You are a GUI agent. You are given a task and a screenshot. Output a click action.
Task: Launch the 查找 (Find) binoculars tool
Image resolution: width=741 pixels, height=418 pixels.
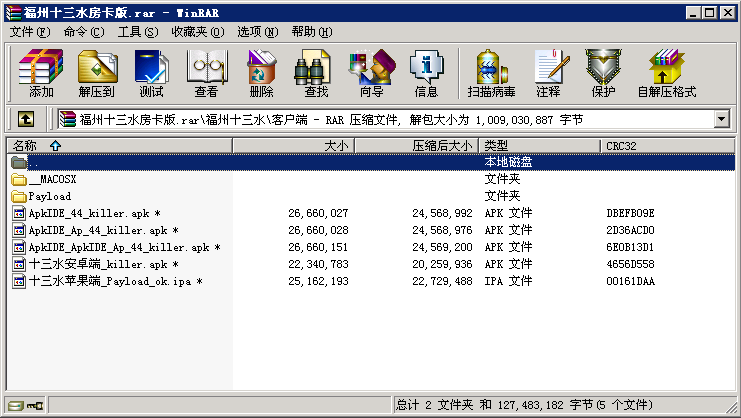316,73
